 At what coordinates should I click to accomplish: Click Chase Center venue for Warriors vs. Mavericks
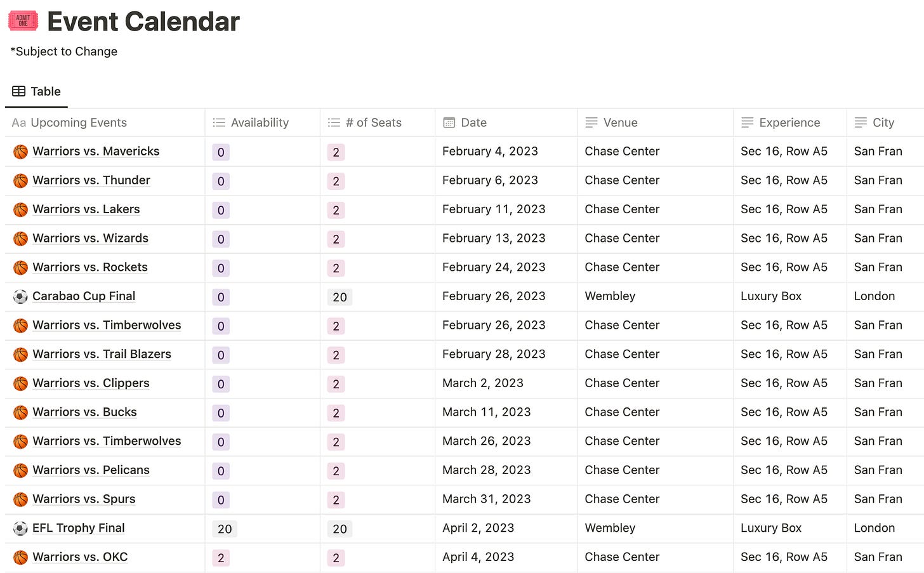coord(622,151)
